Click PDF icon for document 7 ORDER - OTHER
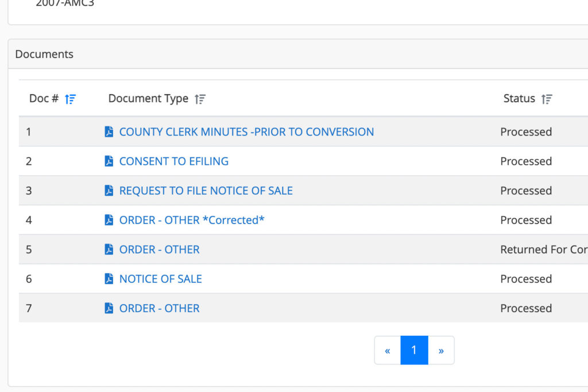The image size is (588, 392). (x=109, y=308)
